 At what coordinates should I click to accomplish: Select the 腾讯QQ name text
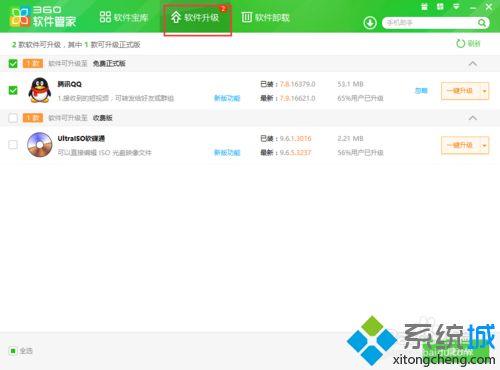coord(69,84)
